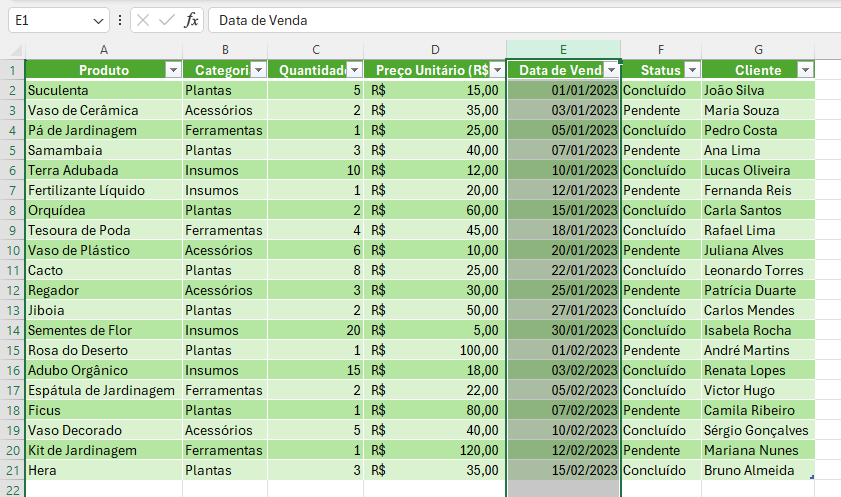Click the cell containing Samambaia
The height and width of the screenshot is (497, 841).
click(x=104, y=150)
